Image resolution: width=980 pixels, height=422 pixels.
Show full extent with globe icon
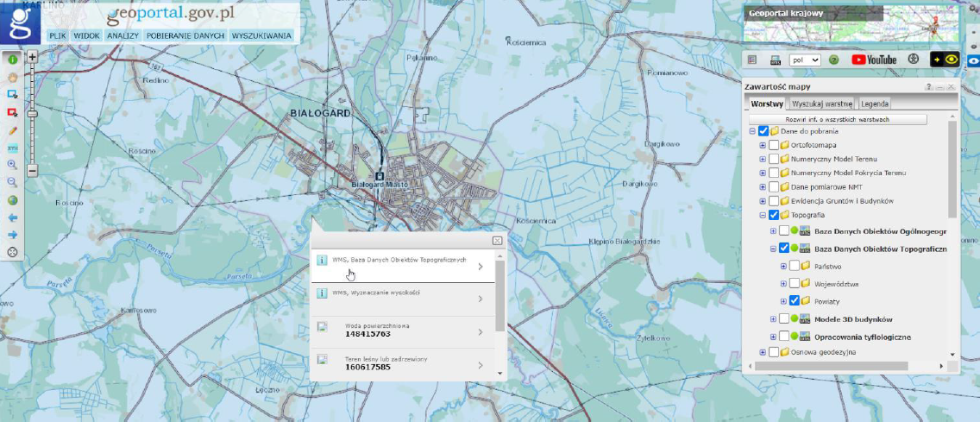[13, 200]
